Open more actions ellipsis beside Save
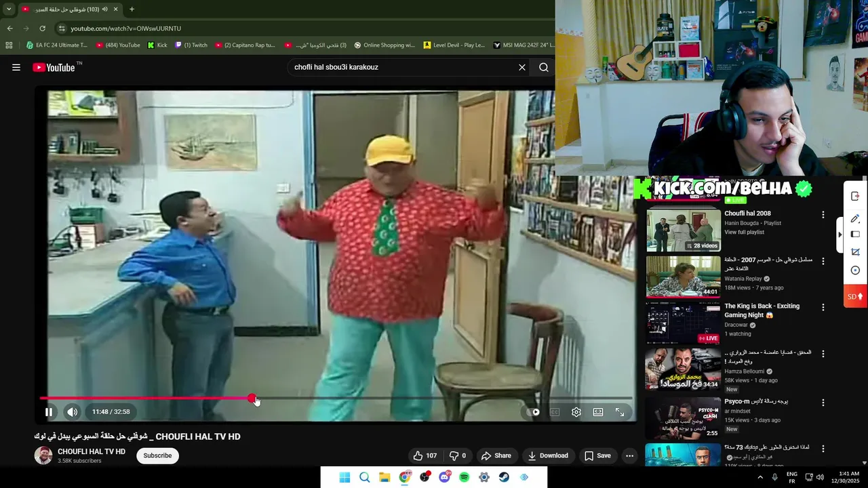Viewport: 868px width, 488px height. coord(629,455)
